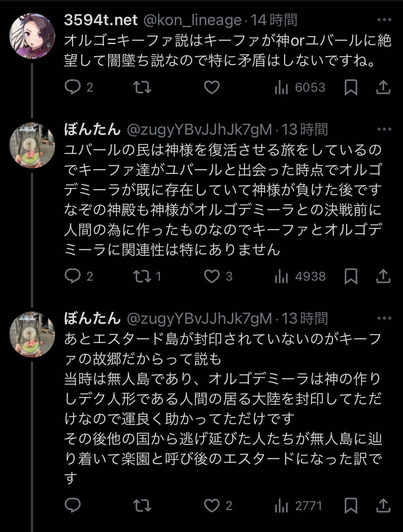Retweet the tweet with 1 retweet
The height and width of the screenshot is (532, 403).
click(147, 277)
